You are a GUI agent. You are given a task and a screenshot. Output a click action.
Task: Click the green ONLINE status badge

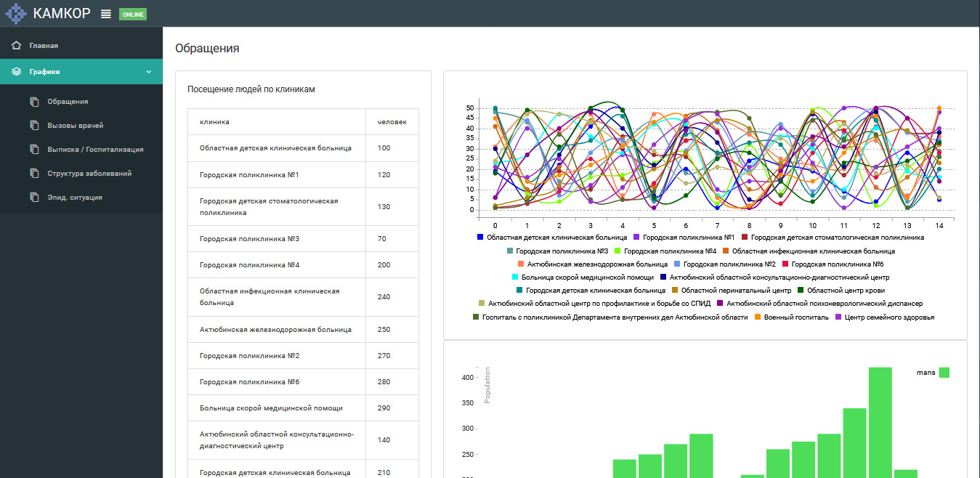point(133,15)
